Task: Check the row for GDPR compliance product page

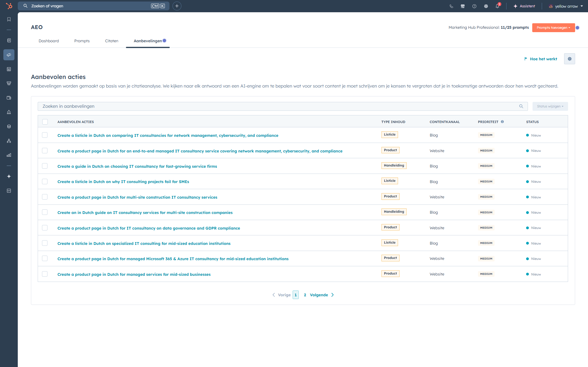Action: click(45, 228)
